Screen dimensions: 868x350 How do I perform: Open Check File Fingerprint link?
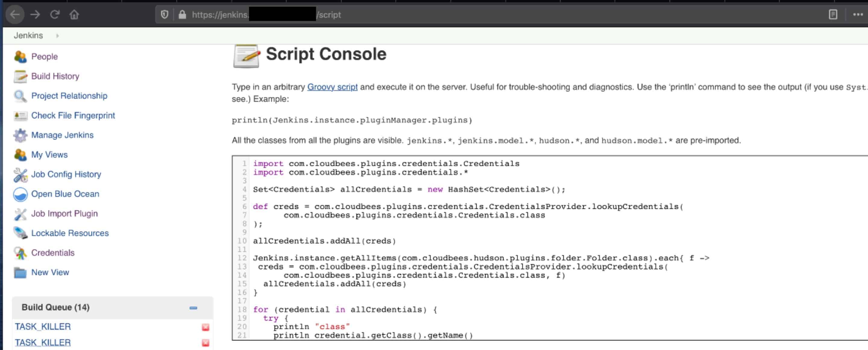coord(73,115)
